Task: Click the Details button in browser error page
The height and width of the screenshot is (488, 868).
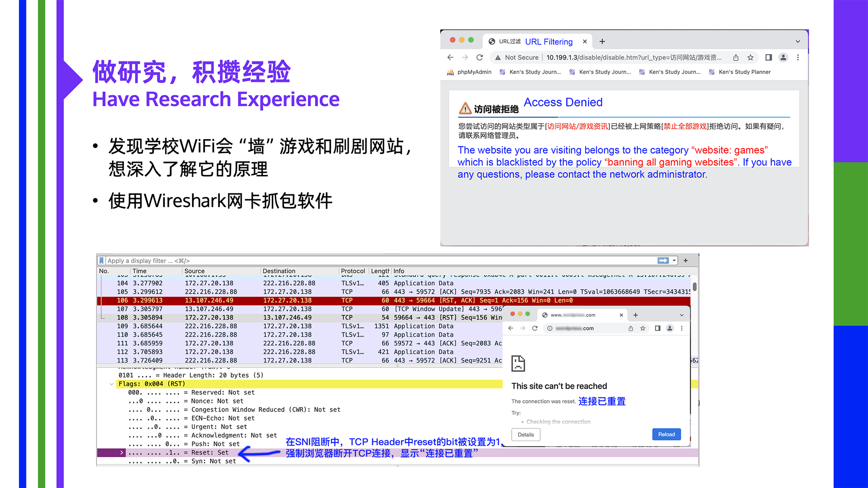Action: 525,434
